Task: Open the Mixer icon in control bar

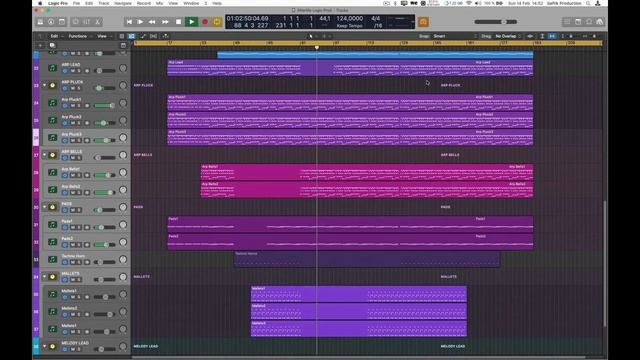Action: point(87,22)
